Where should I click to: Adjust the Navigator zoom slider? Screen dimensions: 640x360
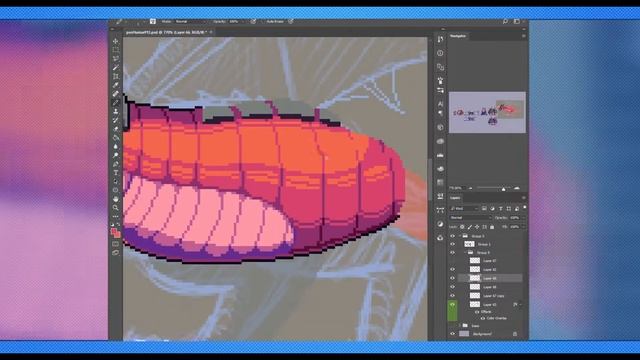point(503,189)
